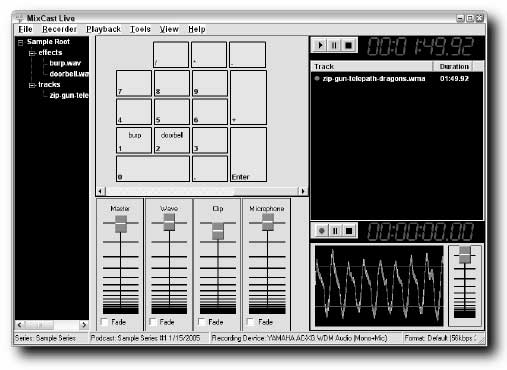
Task: Enable Fade for the Clip channel
Action: tap(202, 322)
